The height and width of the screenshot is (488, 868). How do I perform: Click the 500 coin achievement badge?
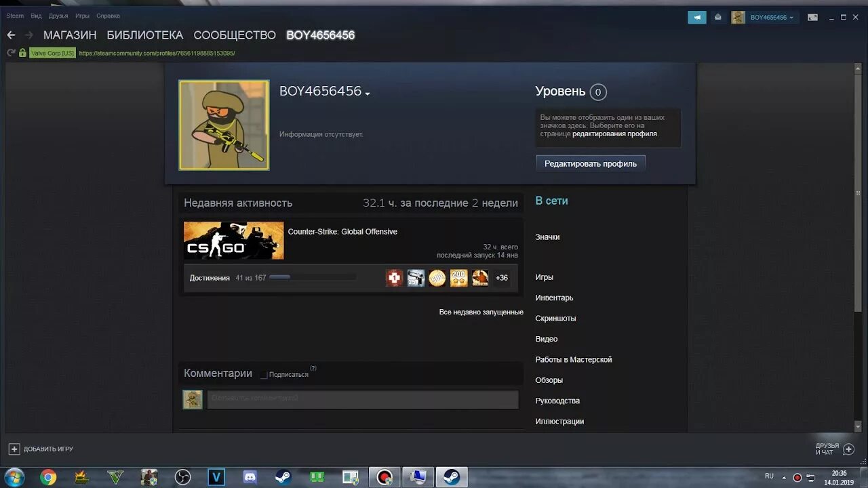click(x=437, y=278)
